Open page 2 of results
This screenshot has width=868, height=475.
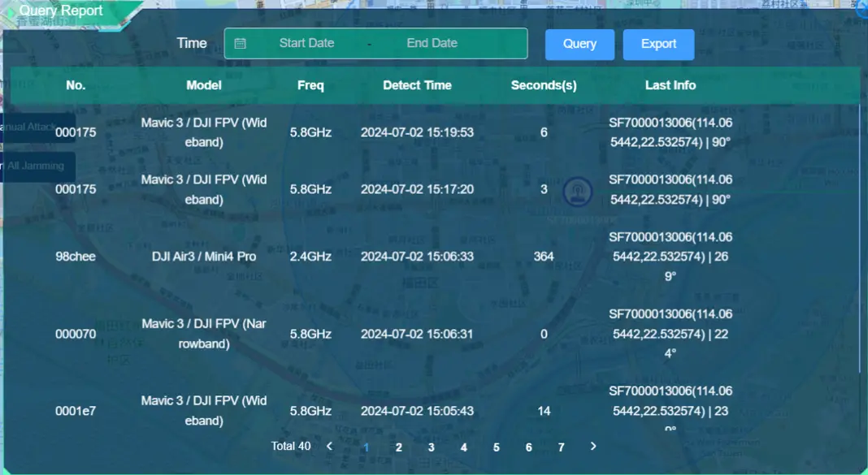tap(398, 447)
